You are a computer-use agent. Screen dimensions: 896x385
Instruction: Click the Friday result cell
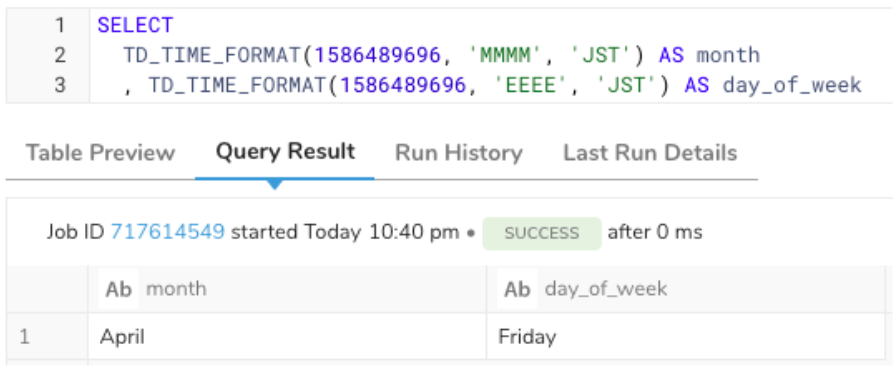click(686, 336)
